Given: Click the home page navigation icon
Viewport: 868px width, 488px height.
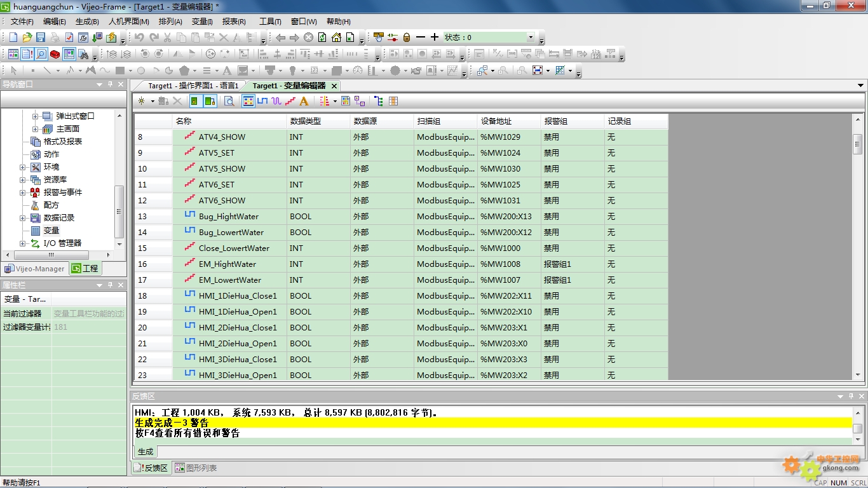Looking at the screenshot, I should [336, 37].
